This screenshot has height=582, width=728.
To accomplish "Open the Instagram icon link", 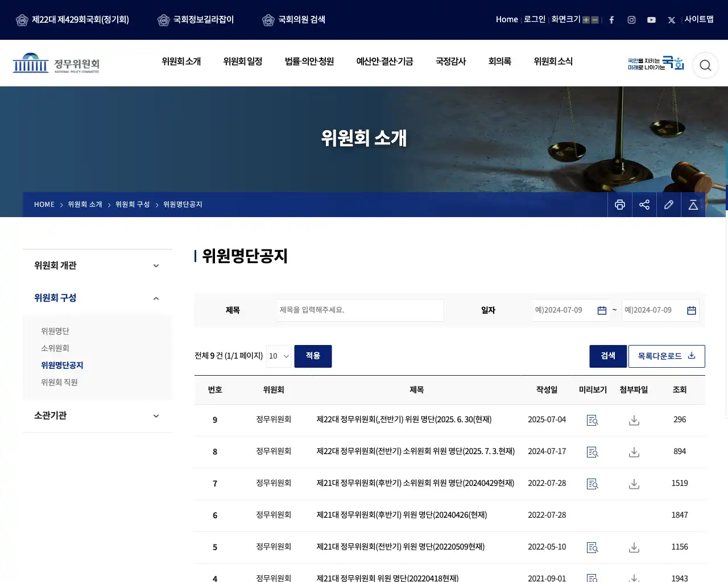I will [x=631, y=20].
